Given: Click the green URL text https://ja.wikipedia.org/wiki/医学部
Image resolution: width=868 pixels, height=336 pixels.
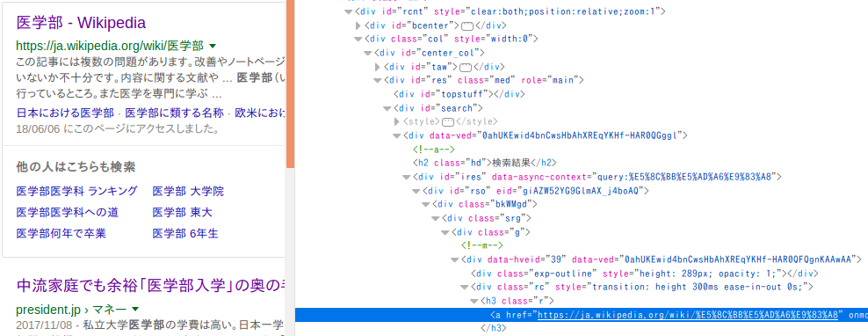Looking at the screenshot, I should point(110,46).
